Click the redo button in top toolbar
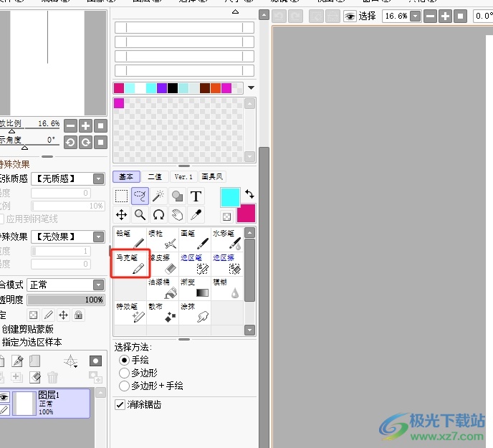Image resolution: width=493 pixels, height=448 pixels. (x=295, y=16)
